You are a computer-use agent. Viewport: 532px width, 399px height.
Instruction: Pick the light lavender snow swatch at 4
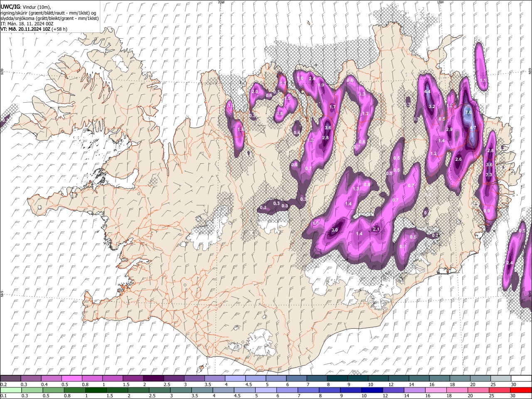point(235,379)
